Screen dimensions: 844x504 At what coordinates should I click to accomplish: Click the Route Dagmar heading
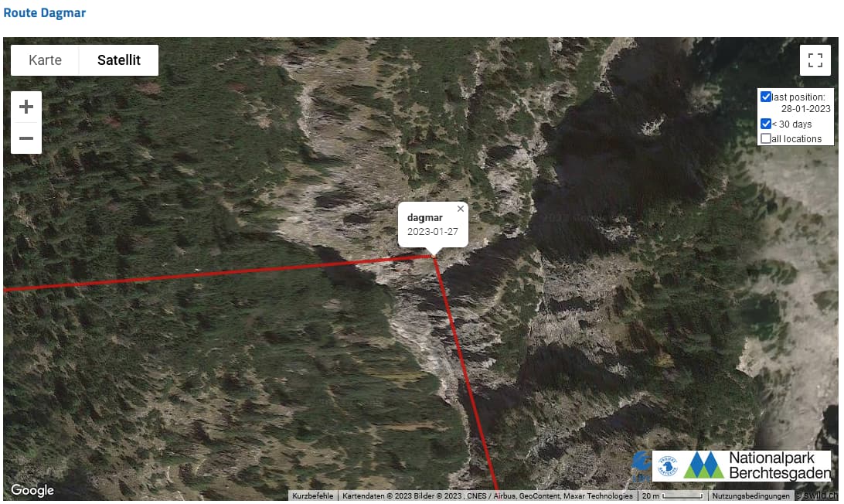click(45, 13)
